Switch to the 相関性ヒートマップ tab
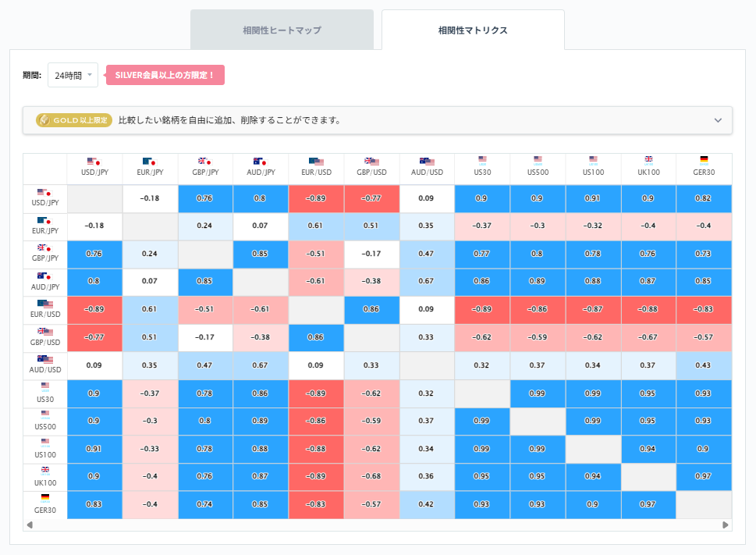Image resolution: width=756 pixels, height=555 pixels. pyautogui.click(x=282, y=30)
